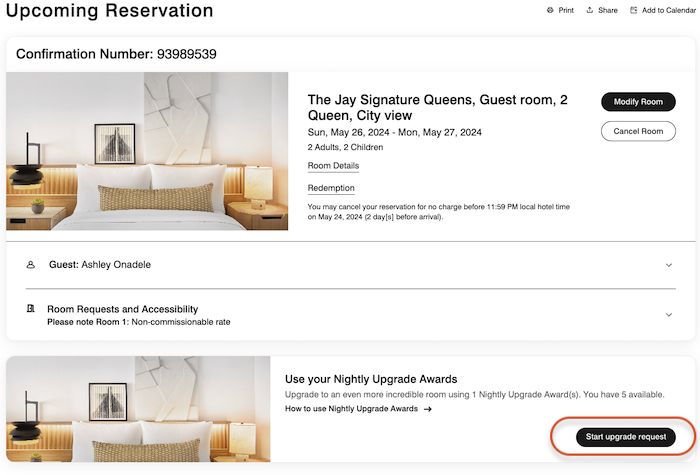Click the Sun, May 26, 2024 date range
Screen dimensions: 700x475
tap(395, 133)
